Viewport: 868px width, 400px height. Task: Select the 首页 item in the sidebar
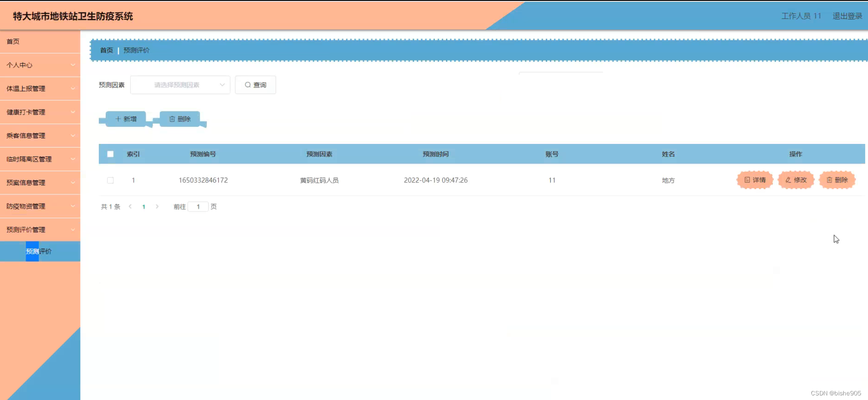pyautogui.click(x=40, y=41)
